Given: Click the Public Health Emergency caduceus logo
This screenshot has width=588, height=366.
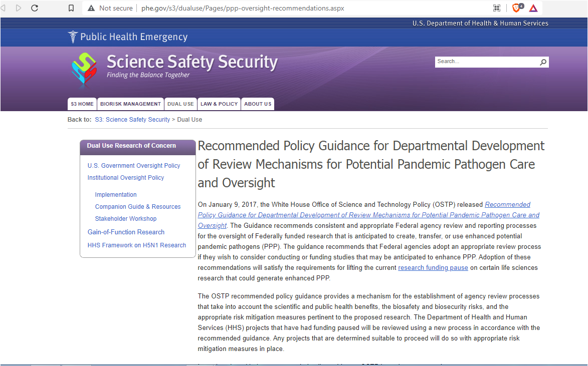Looking at the screenshot, I should click(x=73, y=37).
